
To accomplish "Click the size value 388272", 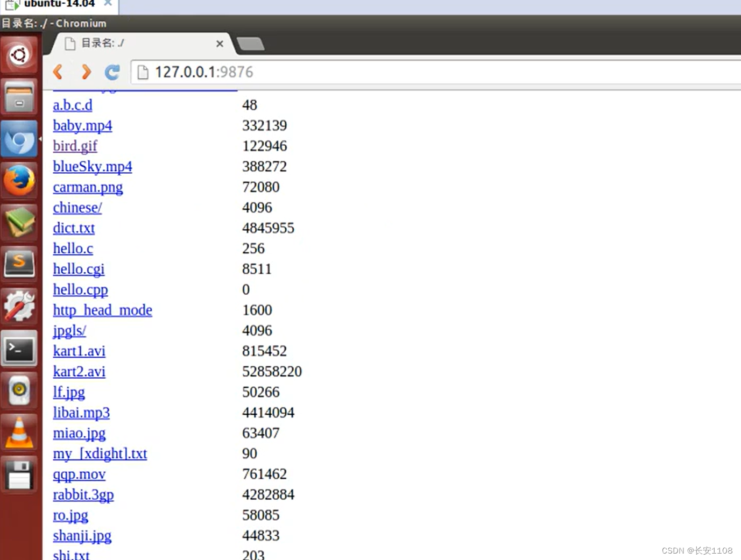I will click(x=264, y=166).
